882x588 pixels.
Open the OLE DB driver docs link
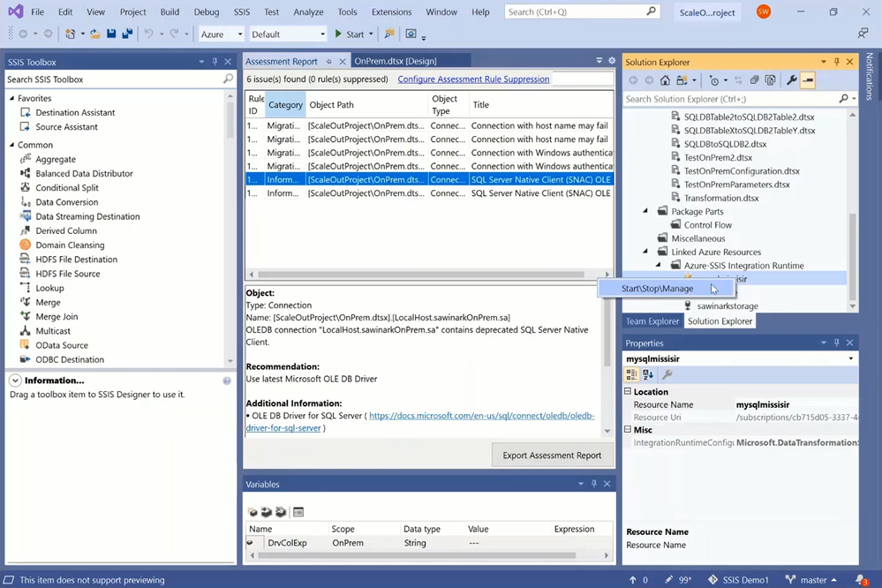481,416
